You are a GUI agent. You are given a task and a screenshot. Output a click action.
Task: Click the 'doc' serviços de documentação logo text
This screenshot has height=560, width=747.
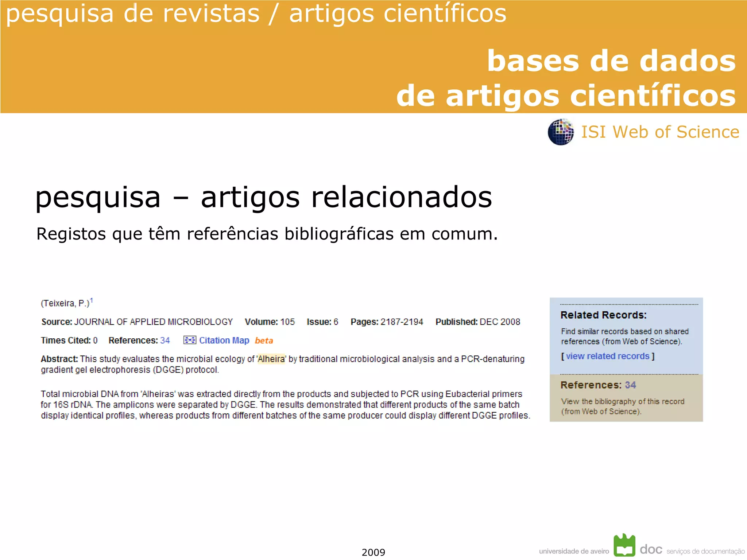click(651, 549)
